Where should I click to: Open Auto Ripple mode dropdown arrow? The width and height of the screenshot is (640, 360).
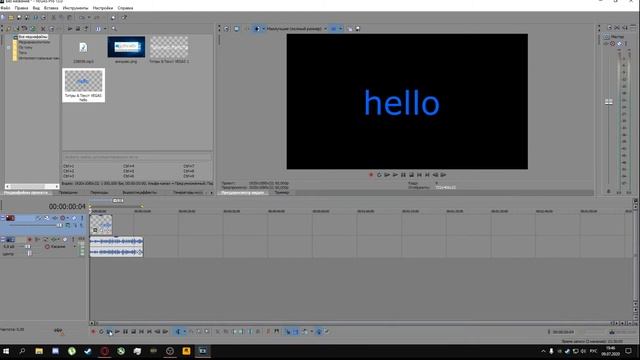(x=311, y=331)
